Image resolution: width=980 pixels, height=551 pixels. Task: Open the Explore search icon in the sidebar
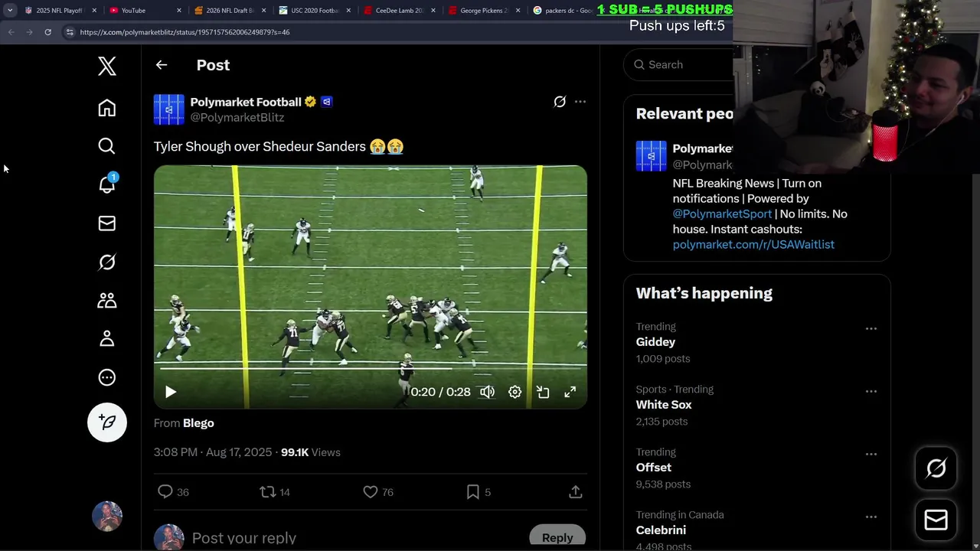pos(107,146)
